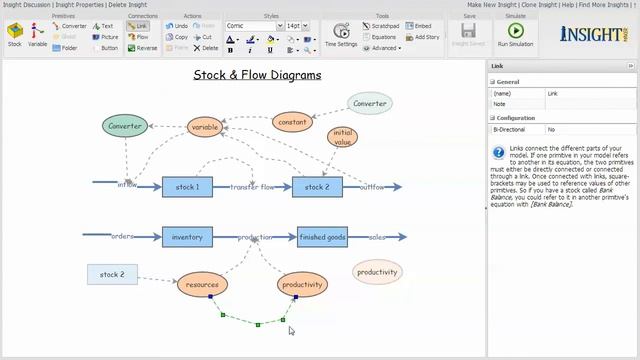Click the Insight Maker logo

[594, 34]
